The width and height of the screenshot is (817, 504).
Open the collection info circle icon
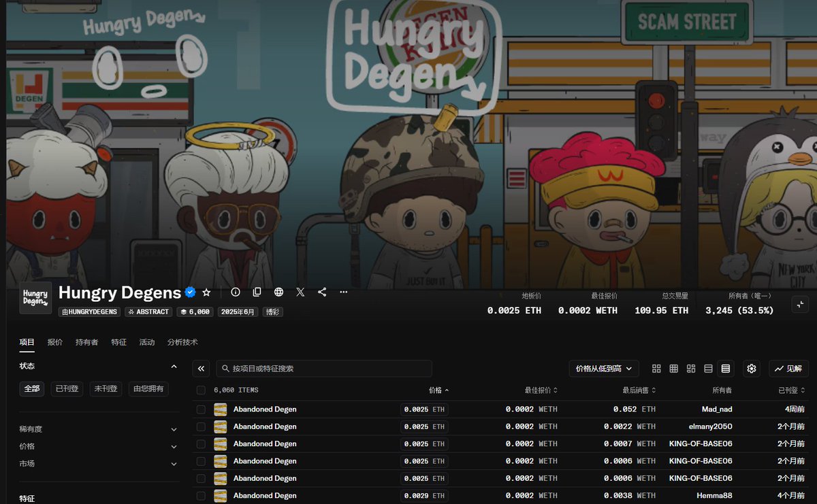(x=236, y=292)
